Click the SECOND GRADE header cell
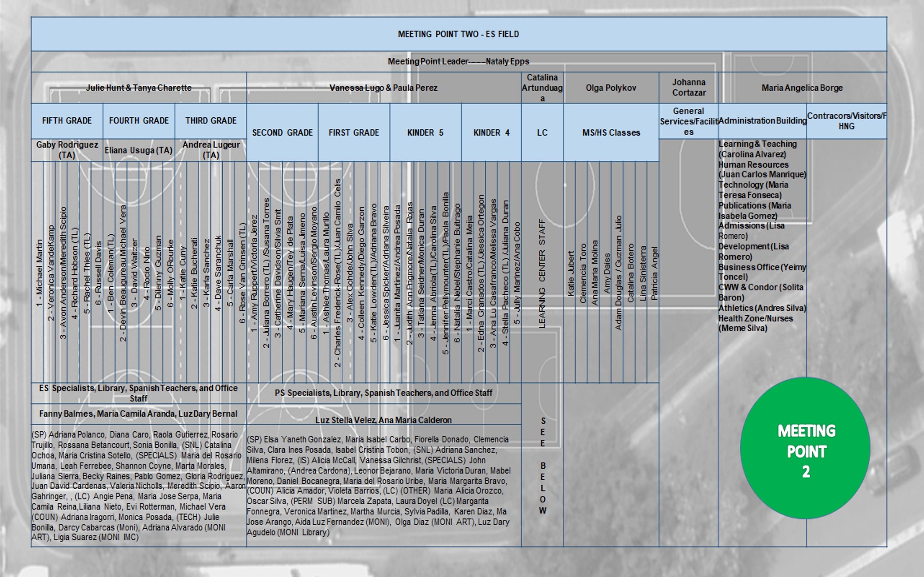Viewport: 924px width, 577px height. (x=282, y=132)
